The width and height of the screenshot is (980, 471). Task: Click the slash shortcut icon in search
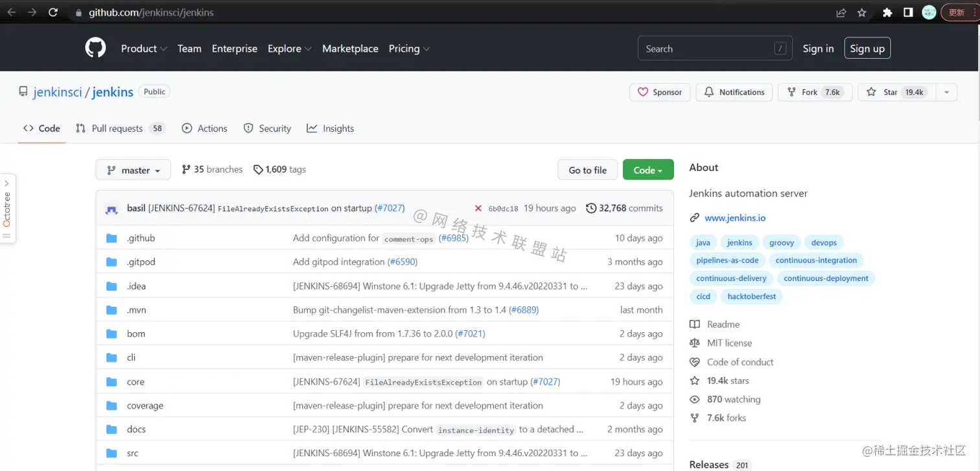[780, 49]
